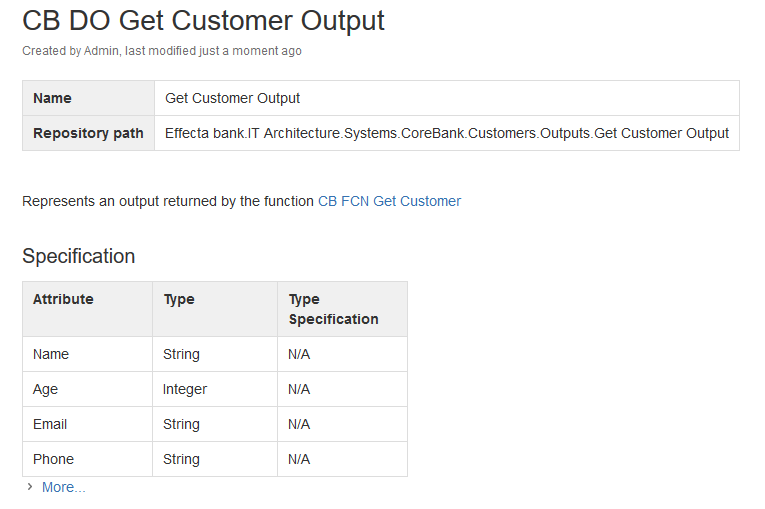The width and height of the screenshot is (765, 509).
Task: Open the CB FCN Get Customer link
Action: point(389,201)
